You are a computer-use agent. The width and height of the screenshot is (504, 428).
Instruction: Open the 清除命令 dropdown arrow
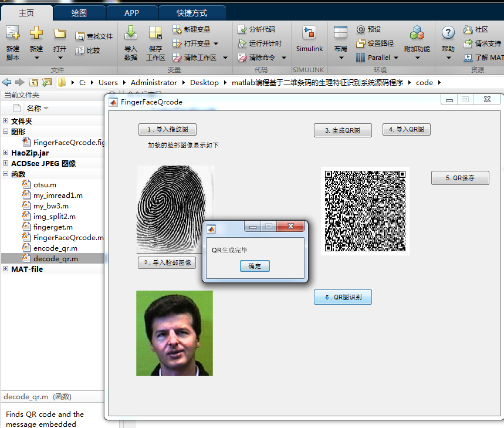pyautogui.click(x=284, y=58)
